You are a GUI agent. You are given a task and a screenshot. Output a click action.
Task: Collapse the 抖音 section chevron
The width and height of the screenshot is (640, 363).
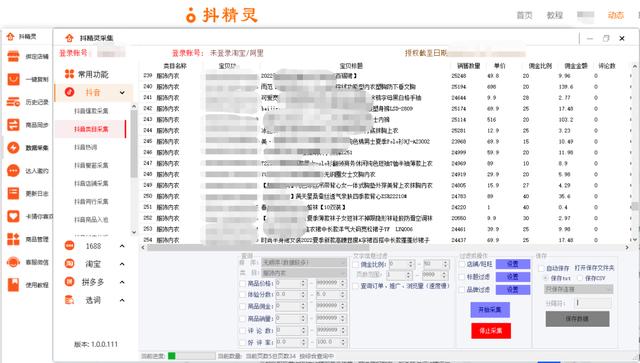point(122,93)
